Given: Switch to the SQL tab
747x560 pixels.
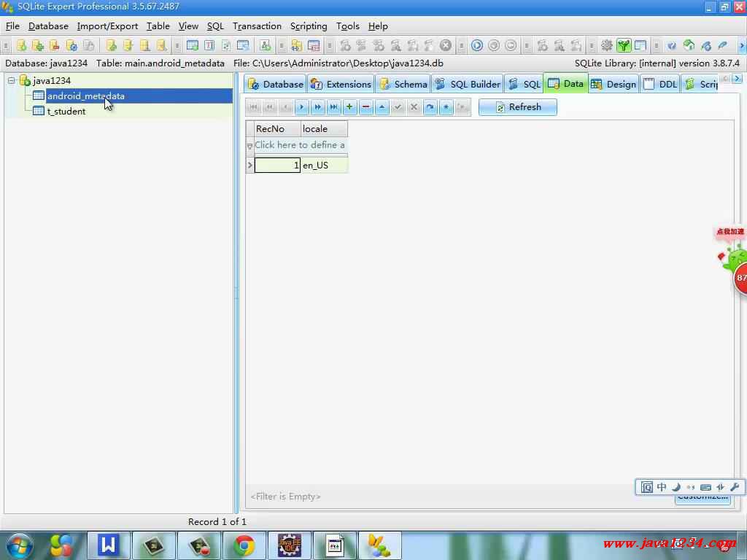Looking at the screenshot, I should (524, 85).
